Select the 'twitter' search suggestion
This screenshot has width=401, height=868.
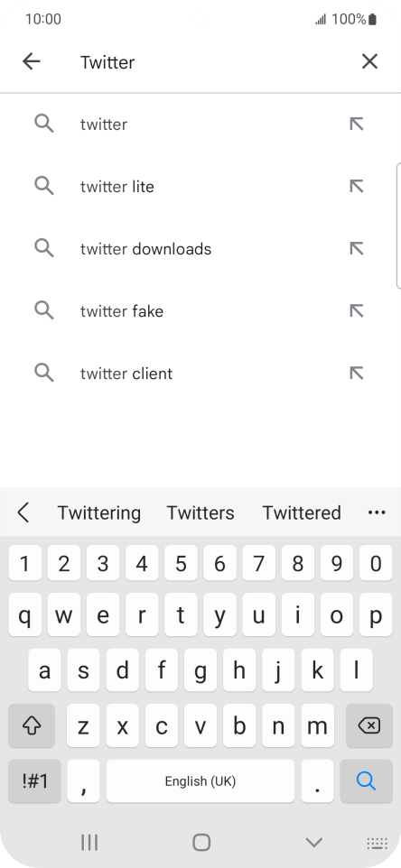click(200, 124)
